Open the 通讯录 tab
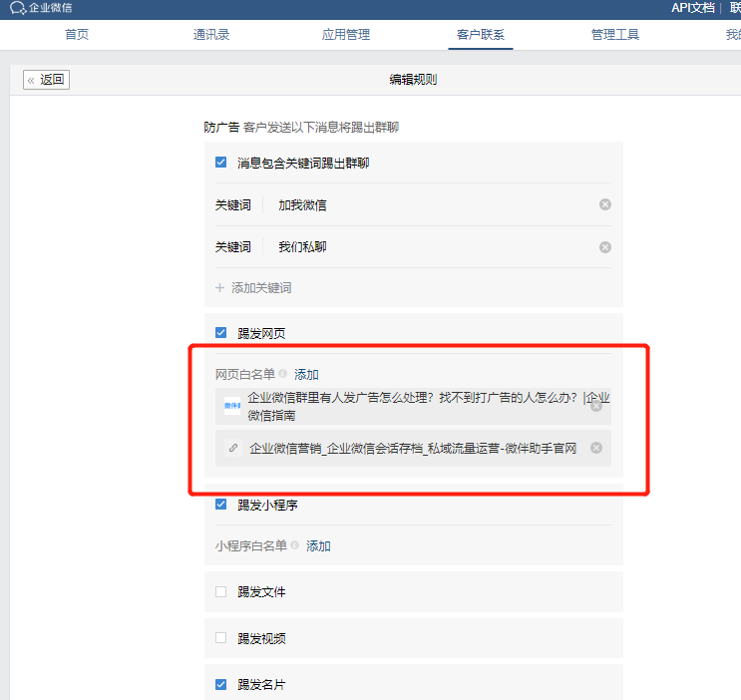The image size is (741, 700). [211, 35]
